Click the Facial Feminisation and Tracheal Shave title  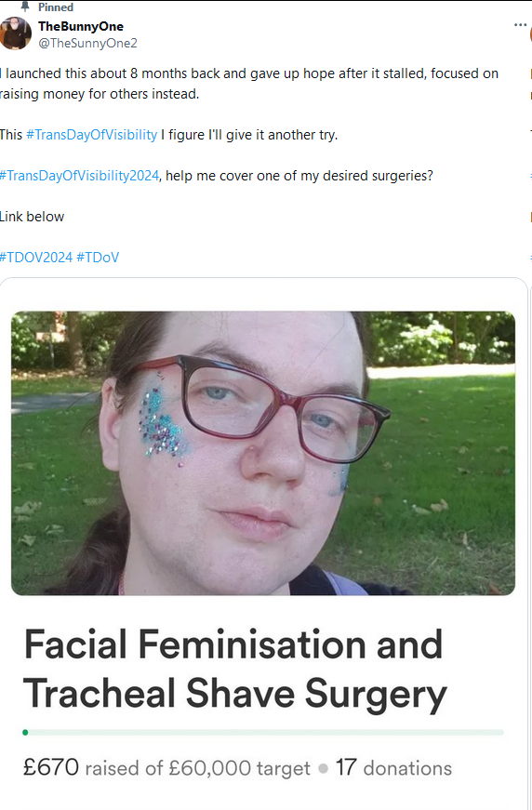click(x=235, y=669)
